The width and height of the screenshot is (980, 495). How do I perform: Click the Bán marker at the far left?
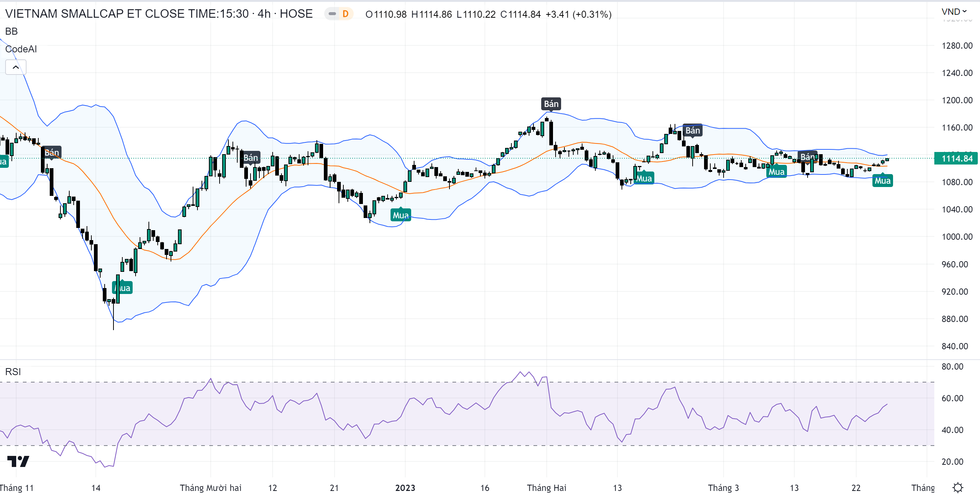tap(51, 153)
